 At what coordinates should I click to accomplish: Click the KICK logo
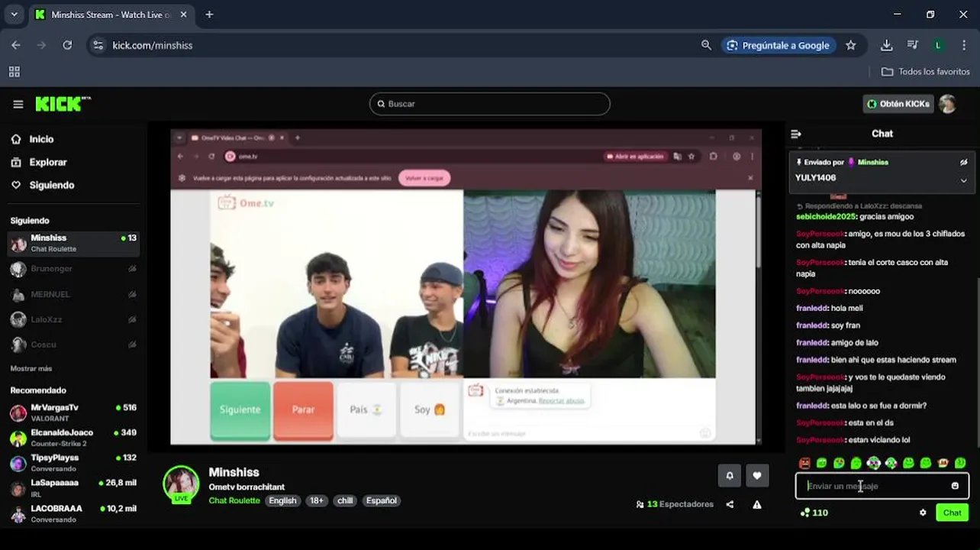click(x=63, y=104)
